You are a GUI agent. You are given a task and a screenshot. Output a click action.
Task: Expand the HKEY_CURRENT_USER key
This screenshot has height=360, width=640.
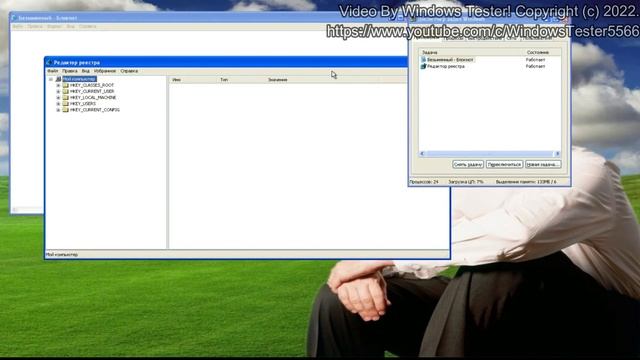[58, 92]
